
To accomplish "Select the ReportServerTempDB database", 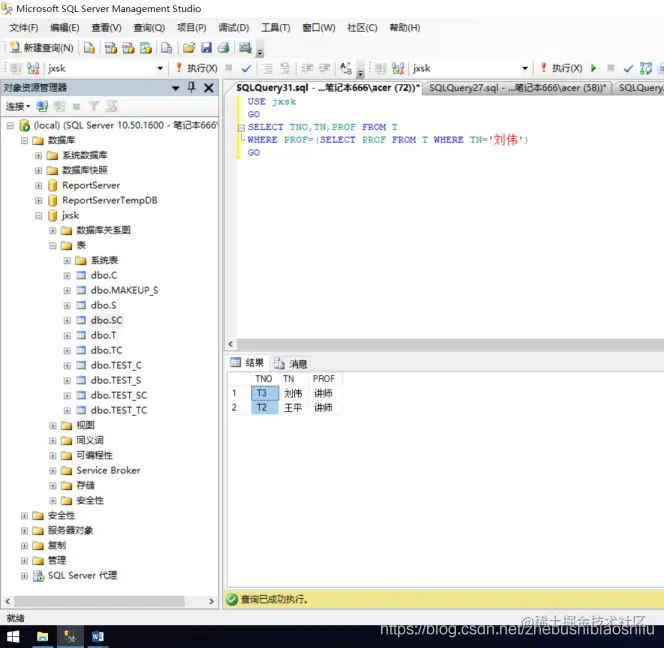I will point(110,200).
